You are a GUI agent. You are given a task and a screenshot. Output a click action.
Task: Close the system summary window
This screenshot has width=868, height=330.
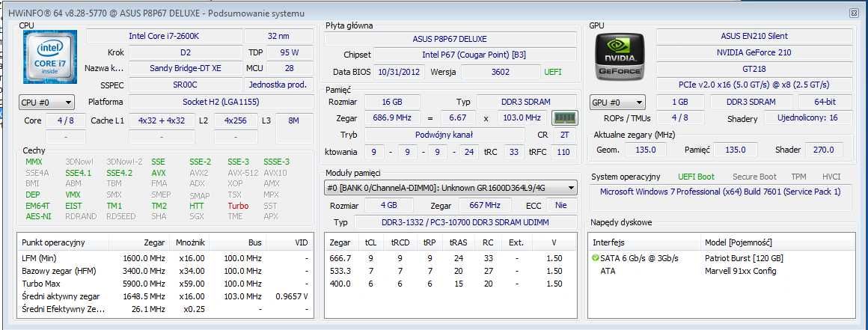point(854,13)
